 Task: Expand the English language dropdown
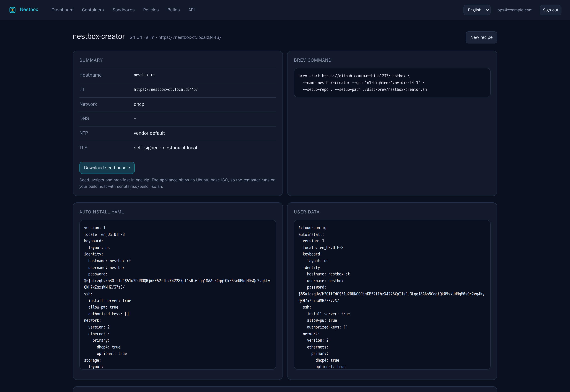(477, 10)
